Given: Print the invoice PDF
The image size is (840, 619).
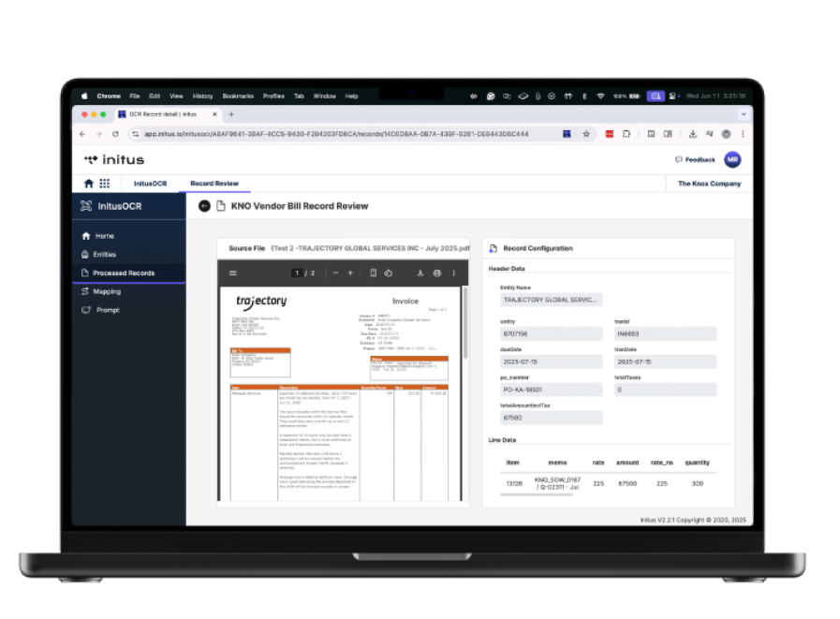Looking at the screenshot, I should coord(436,273).
